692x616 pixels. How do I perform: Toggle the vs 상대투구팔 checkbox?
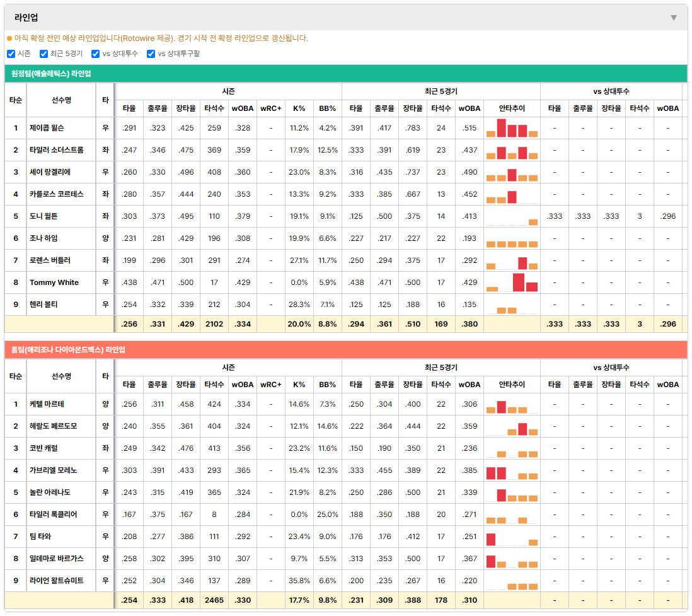[x=151, y=54]
